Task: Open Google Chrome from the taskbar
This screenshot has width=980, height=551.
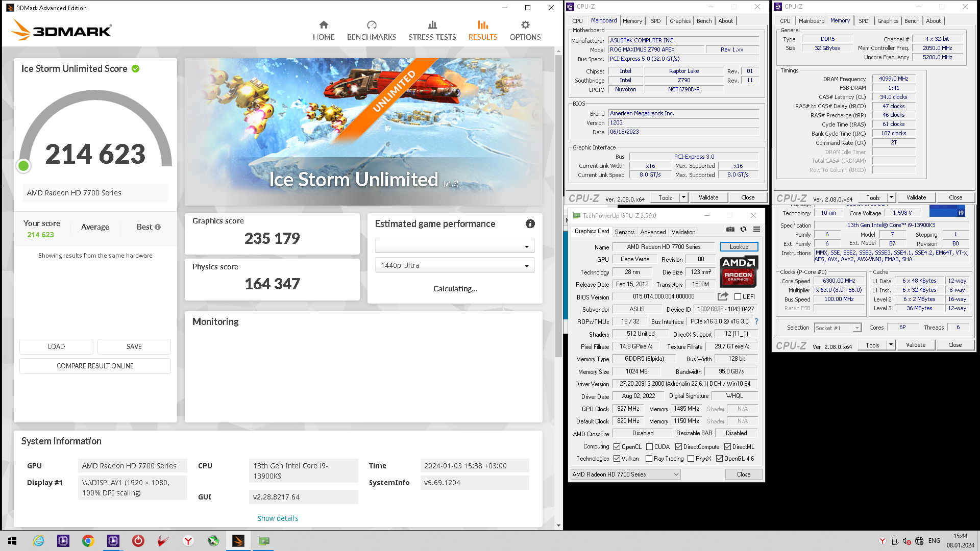Action: click(x=88, y=541)
